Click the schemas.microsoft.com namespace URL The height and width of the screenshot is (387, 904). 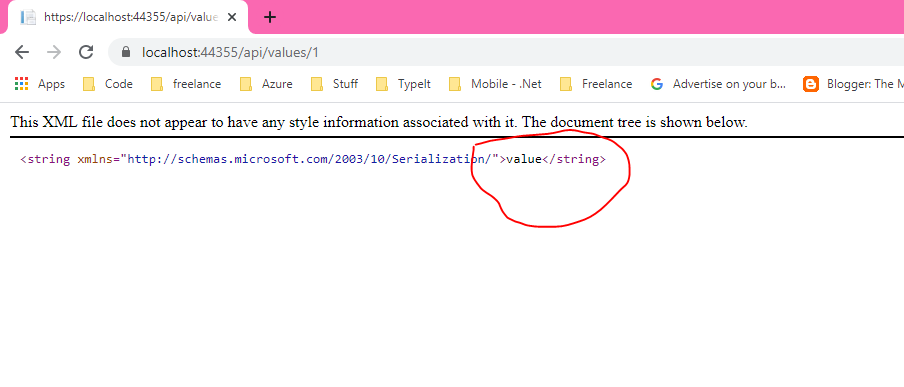coord(310,159)
